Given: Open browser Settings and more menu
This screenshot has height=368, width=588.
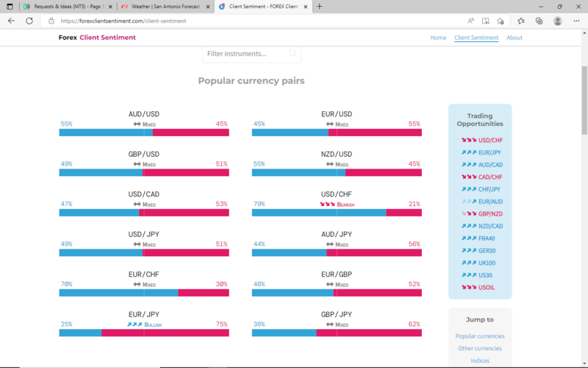Looking at the screenshot, I should tap(577, 21).
